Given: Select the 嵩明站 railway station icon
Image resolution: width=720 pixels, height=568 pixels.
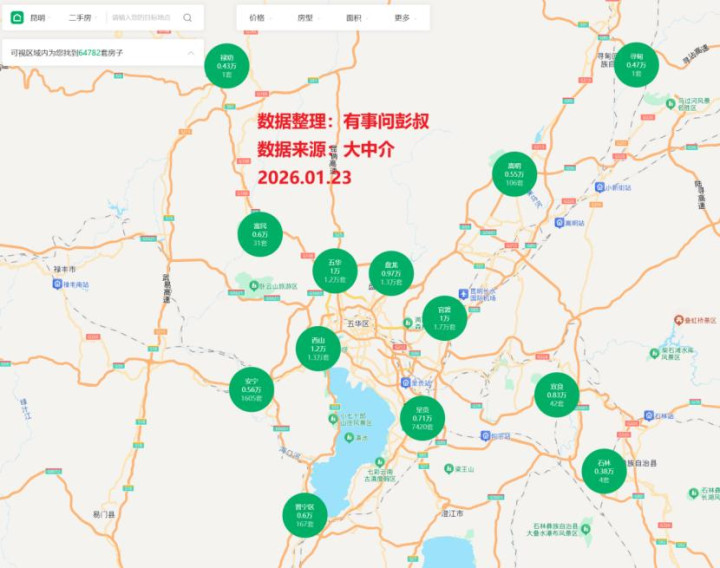Looking at the screenshot, I should pyautogui.click(x=559, y=223).
